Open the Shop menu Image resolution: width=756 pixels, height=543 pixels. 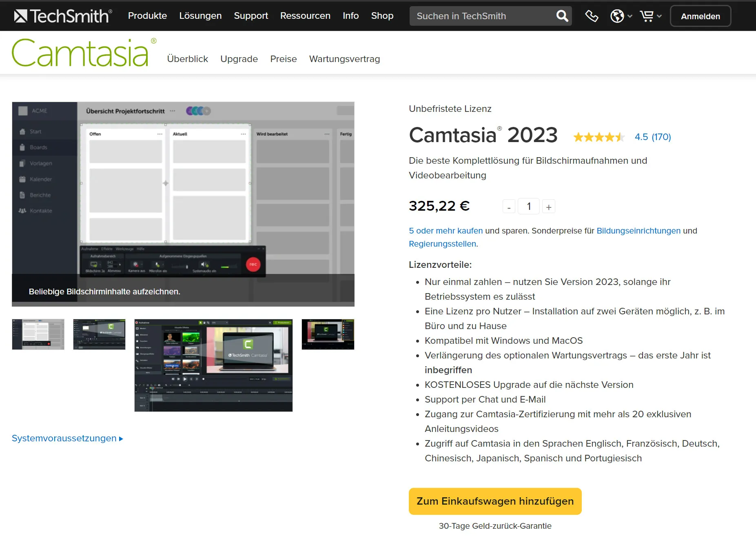[382, 16]
